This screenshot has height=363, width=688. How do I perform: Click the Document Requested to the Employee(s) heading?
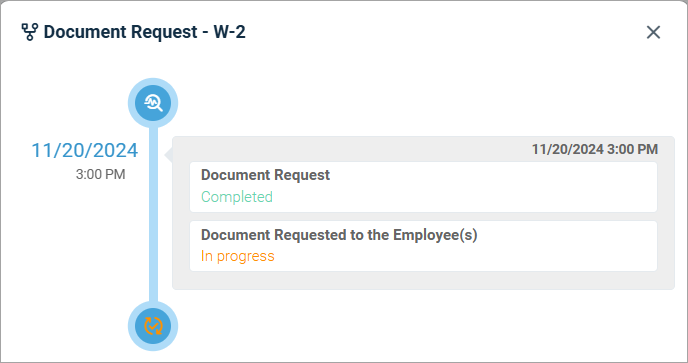(339, 235)
